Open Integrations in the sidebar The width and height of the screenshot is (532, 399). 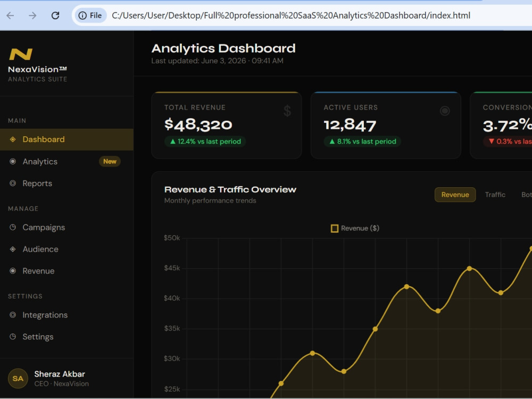66,315
